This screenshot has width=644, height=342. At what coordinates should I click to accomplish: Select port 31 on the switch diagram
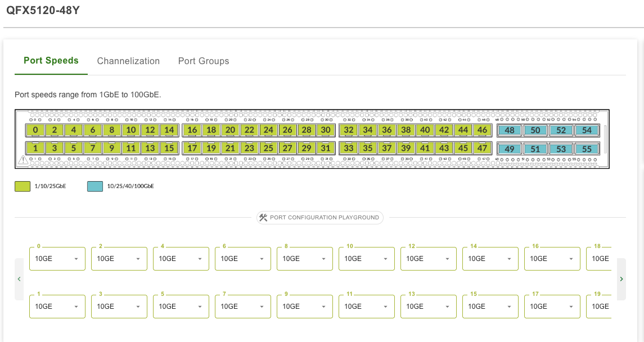(326, 148)
